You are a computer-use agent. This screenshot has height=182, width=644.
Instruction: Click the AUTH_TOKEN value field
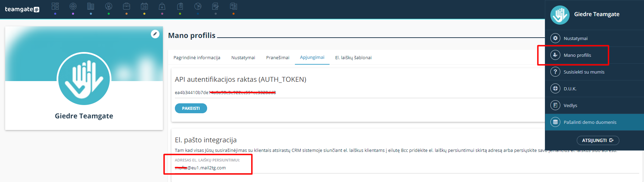click(360, 92)
